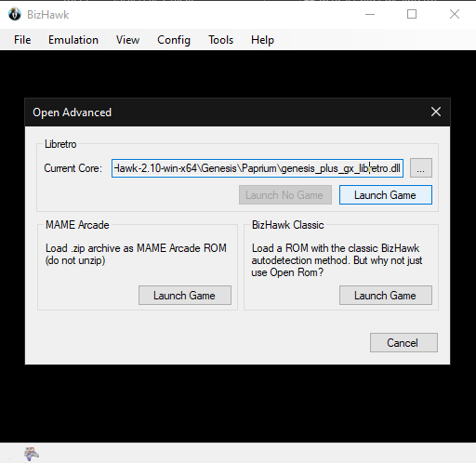Open the Tools menu

pyautogui.click(x=220, y=40)
